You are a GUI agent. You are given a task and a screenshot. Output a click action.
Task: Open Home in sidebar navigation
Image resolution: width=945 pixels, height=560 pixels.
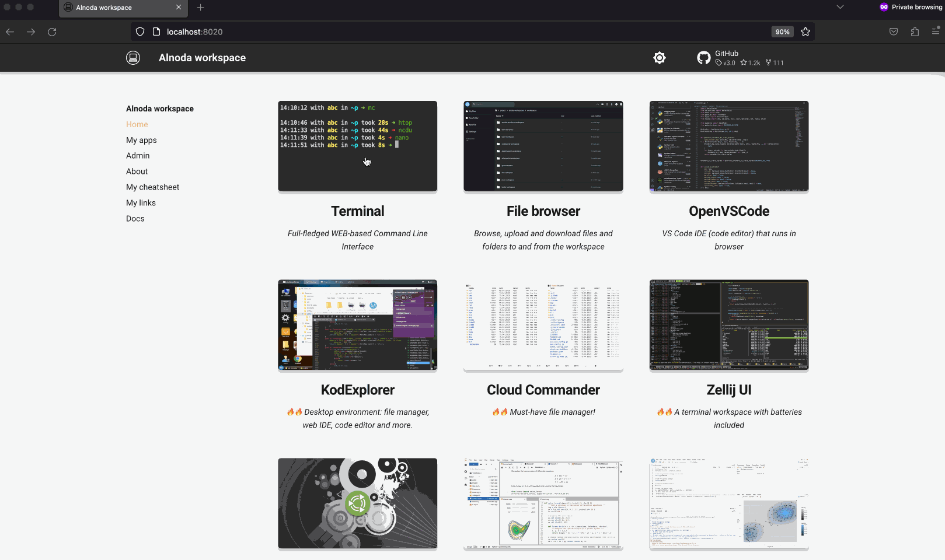point(137,124)
